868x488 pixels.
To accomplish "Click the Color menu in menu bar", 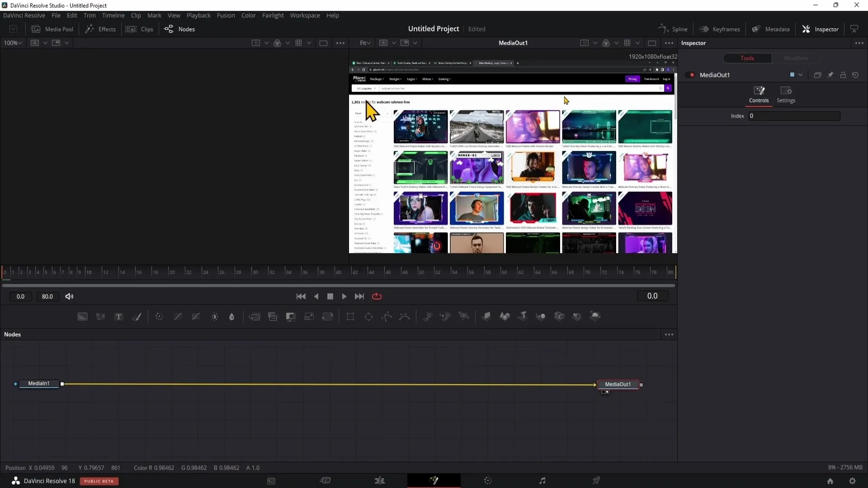I will click(249, 15).
